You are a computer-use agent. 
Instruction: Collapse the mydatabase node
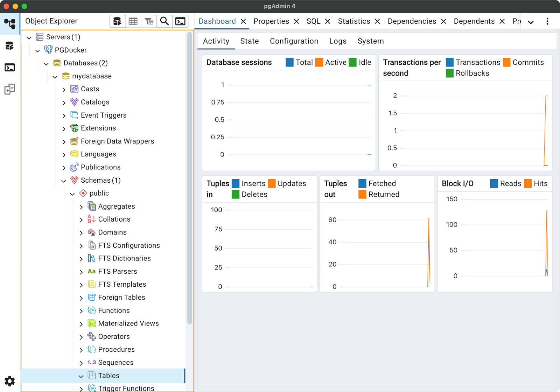pyautogui.click(x=55, y=76)
